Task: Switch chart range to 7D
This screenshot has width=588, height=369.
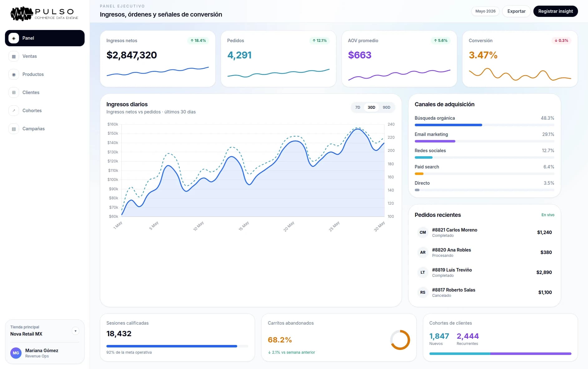Action: pos(358,107)
